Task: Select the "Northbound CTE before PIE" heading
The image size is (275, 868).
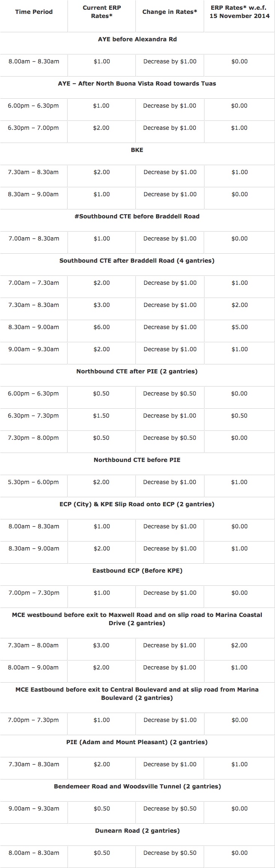Action: coord(137,460)
